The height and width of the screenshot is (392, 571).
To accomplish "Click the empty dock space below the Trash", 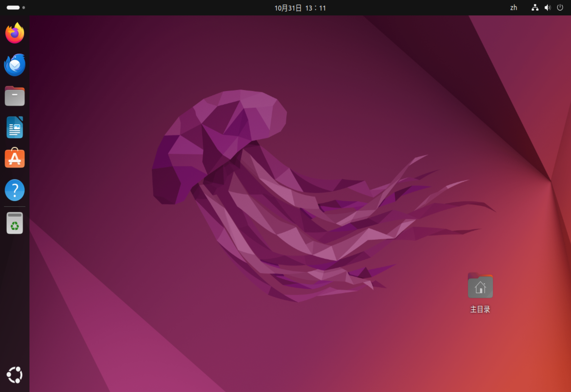I will click(15, 296).
